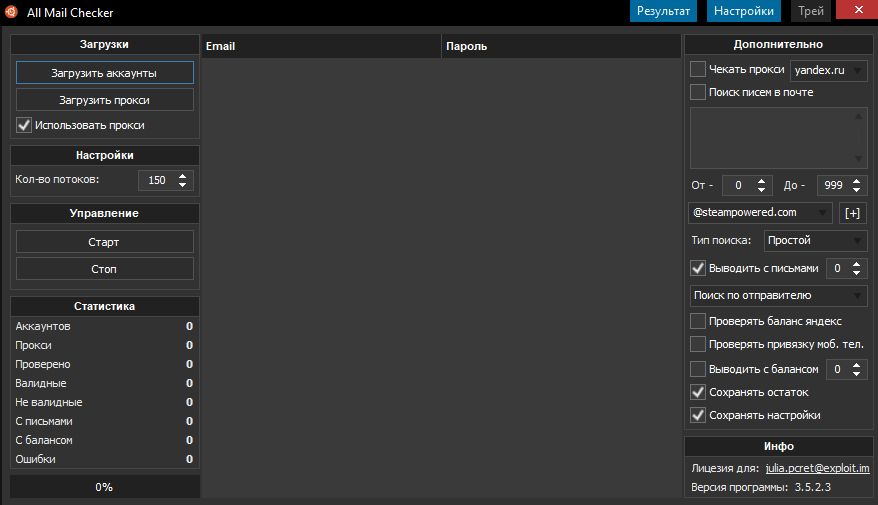
Task: Enable Проверять баланс яндекс checkbox
Action: [x=698, y=321]
